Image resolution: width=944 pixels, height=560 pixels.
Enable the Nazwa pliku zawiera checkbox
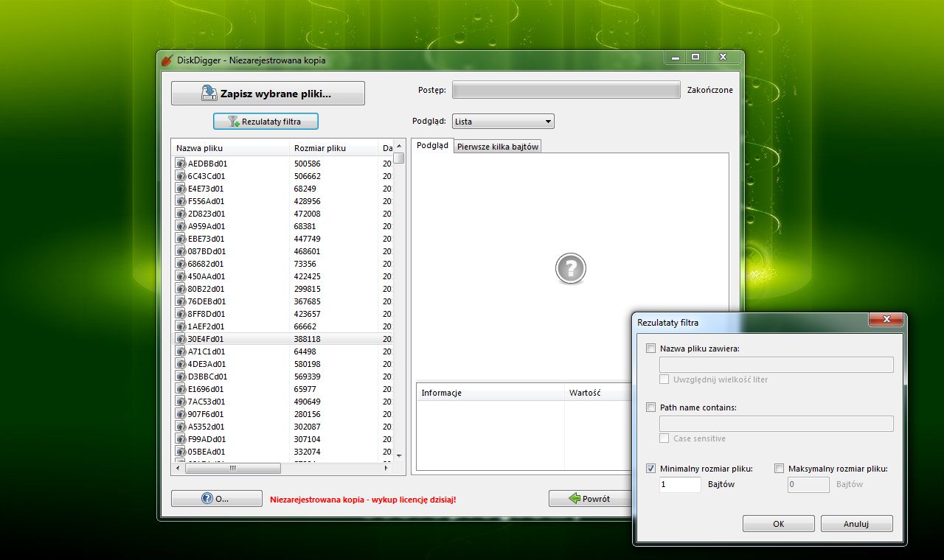[650, 349]
